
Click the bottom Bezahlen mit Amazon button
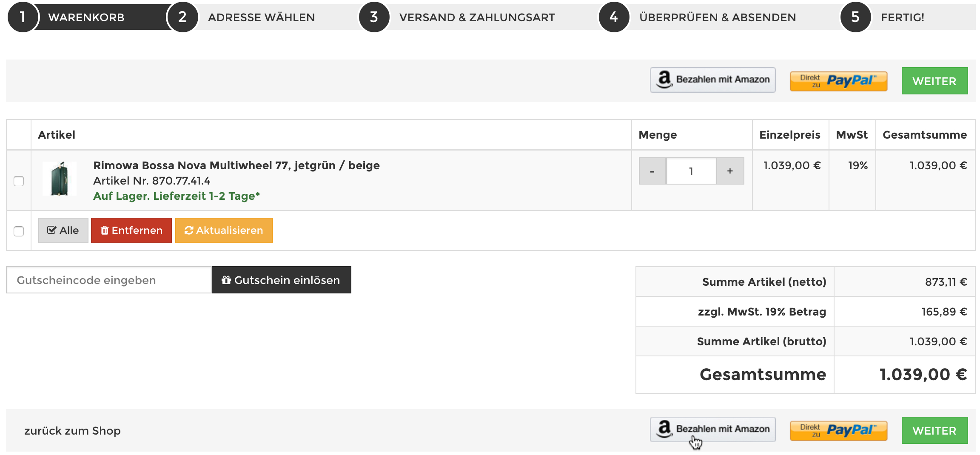click(x=712, y=429)
